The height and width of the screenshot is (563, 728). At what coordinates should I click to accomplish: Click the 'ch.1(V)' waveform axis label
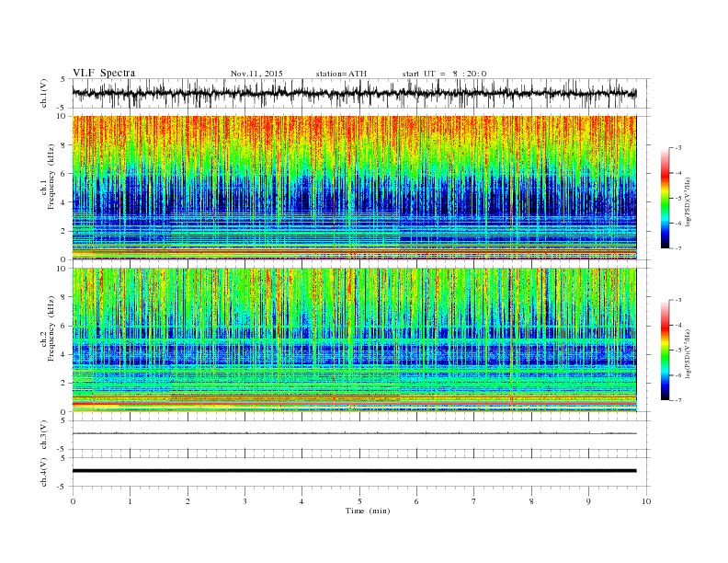tap(44, 93)
